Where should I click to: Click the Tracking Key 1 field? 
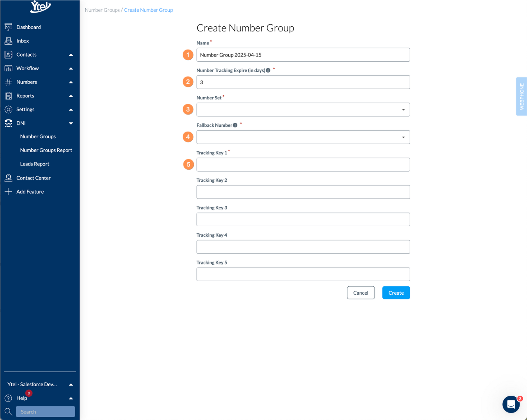(303, 165)
